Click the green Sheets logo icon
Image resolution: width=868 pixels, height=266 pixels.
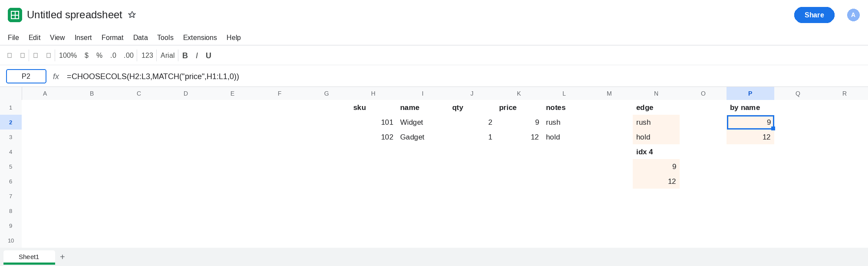click(x=15, y=15)
